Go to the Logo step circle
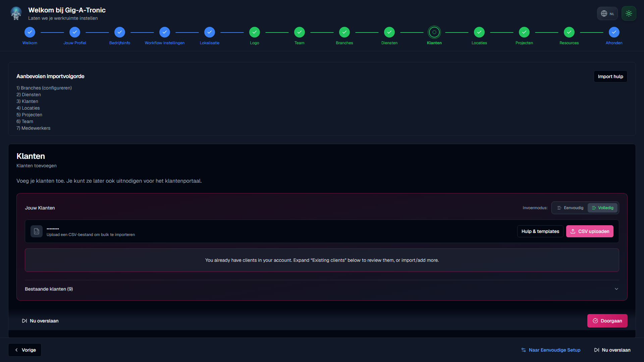The width and height of the screenshot is (644, 362). point(255,32)
